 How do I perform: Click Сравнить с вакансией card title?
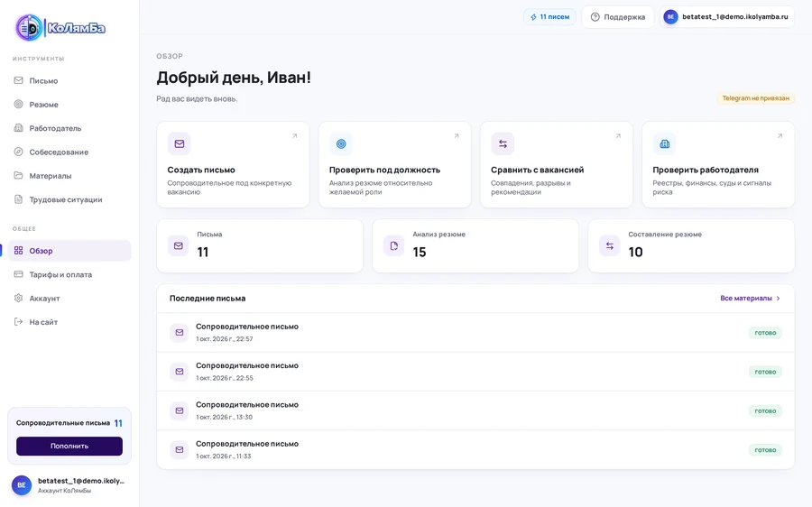(x=538, y=170)
